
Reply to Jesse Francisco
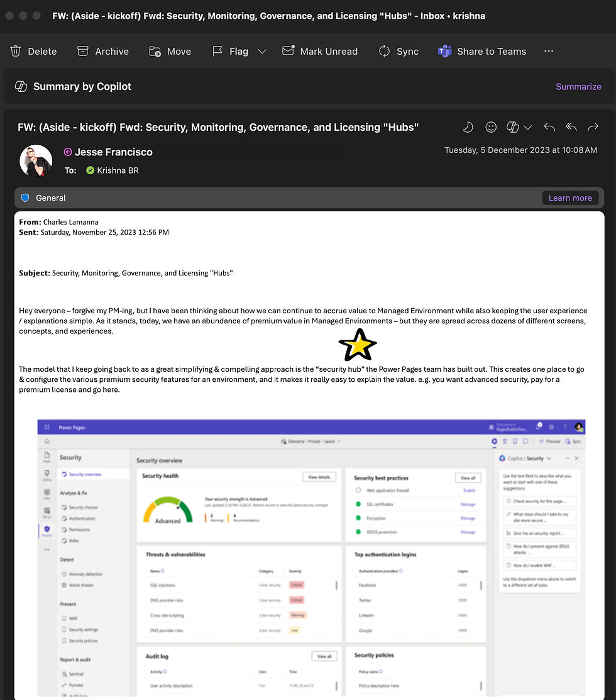[x=549, y=127]
